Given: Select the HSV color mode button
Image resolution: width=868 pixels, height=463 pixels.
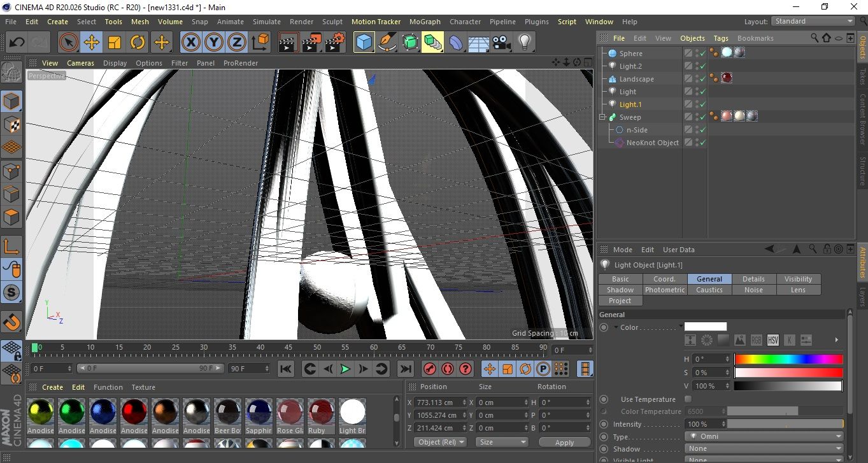Looking at the screenshot, I should (x=773, y=340).
